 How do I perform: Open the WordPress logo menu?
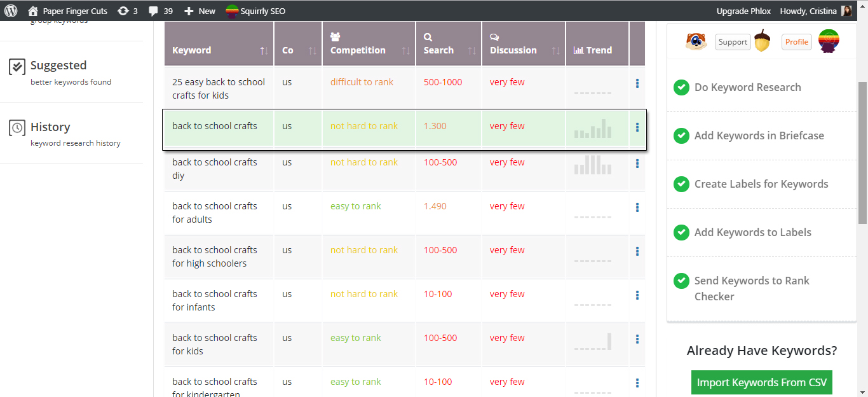click(11, 11)
